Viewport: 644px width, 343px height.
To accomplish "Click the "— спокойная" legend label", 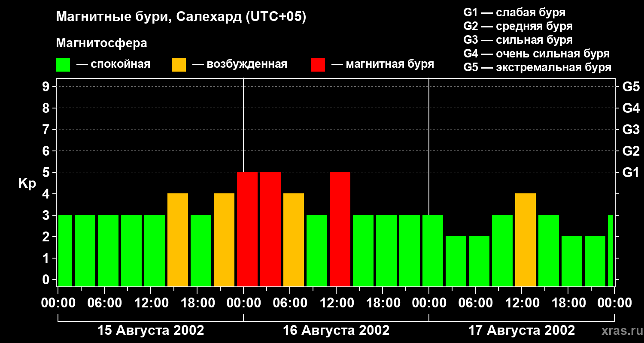I will point(113,64).
